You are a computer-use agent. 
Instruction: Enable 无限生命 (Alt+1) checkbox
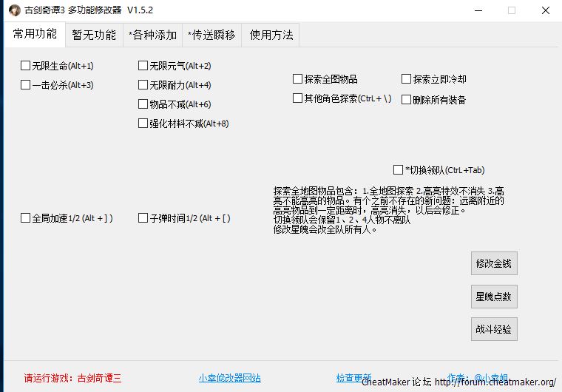coord(26,66)
